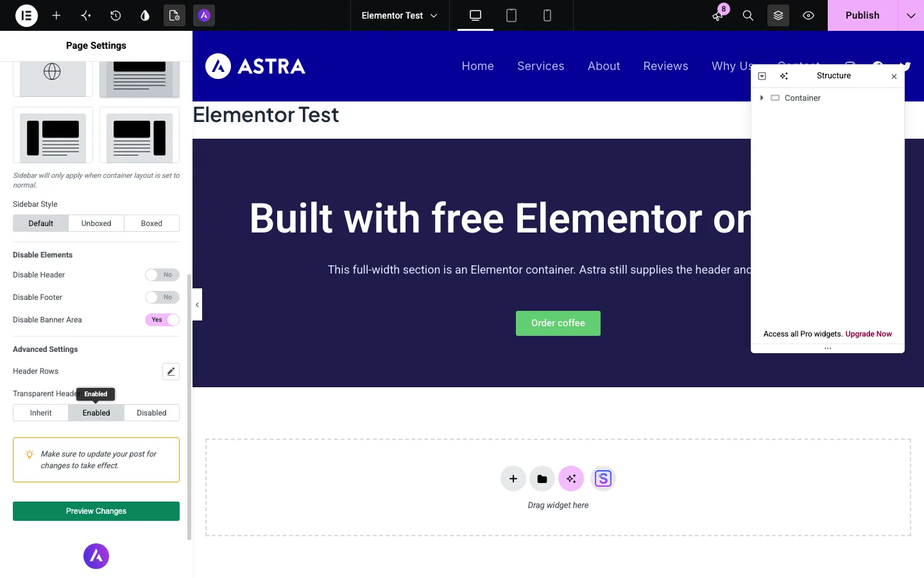Toggle the Disable Header switch
The image size is (924, 578).
(x=162, y=275)
